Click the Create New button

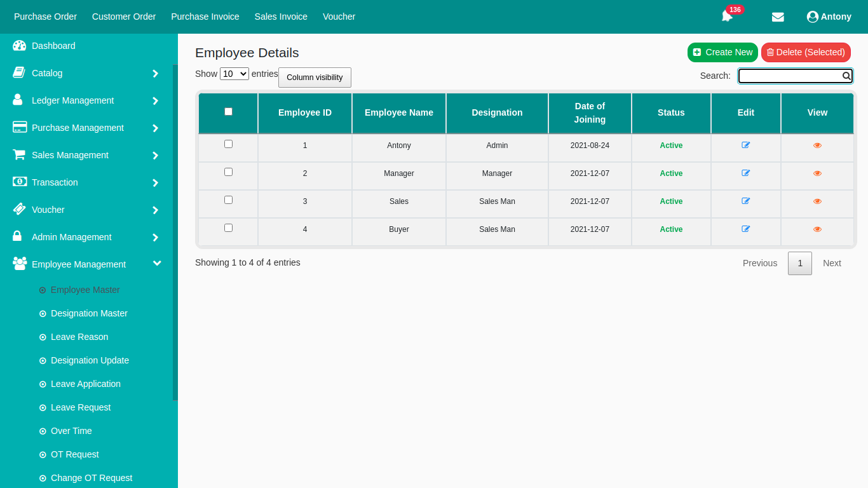click(722, 53)
